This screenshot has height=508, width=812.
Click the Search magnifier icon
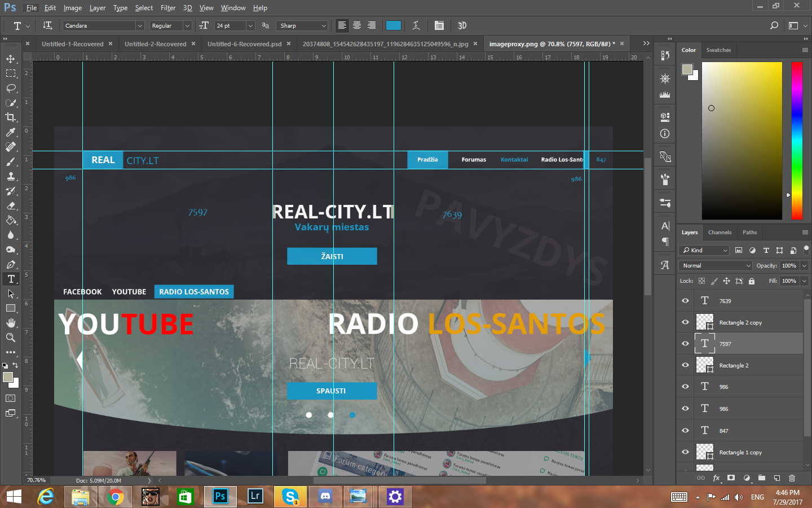774,25
